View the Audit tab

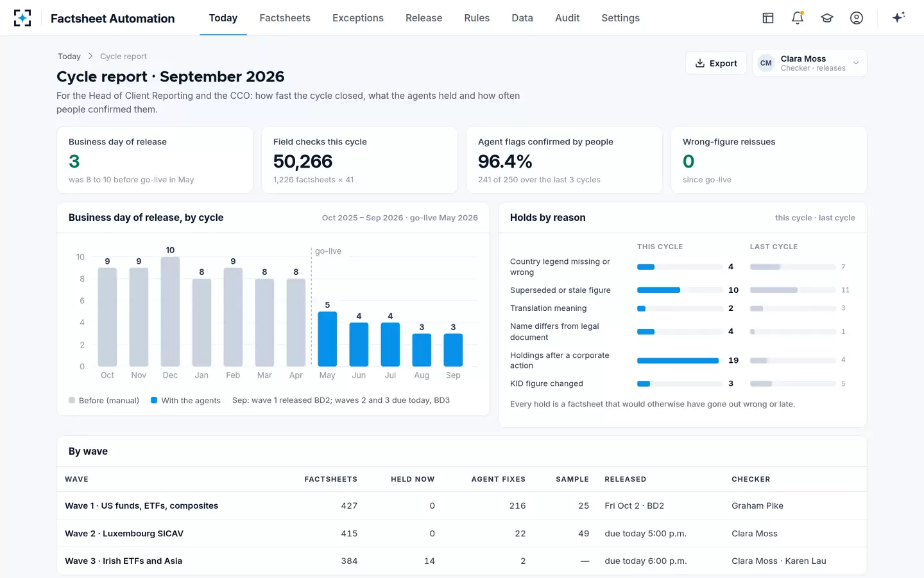(567, 18)
